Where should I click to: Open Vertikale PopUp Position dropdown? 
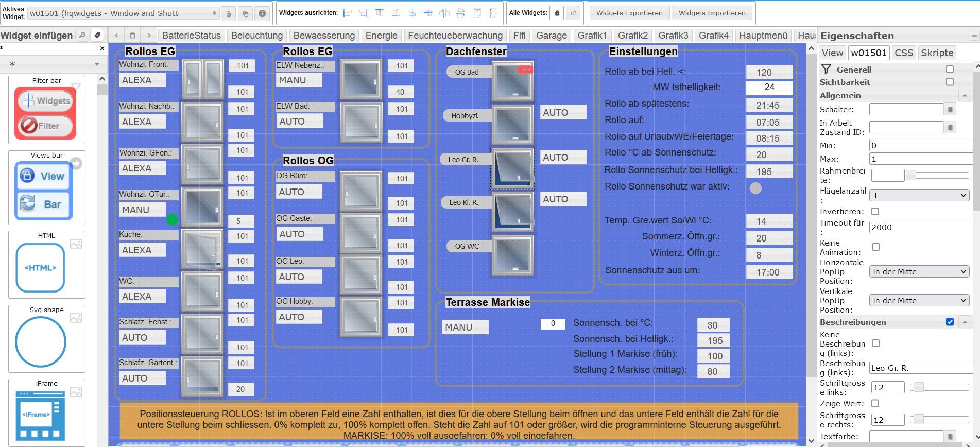(x=919, y=301)
